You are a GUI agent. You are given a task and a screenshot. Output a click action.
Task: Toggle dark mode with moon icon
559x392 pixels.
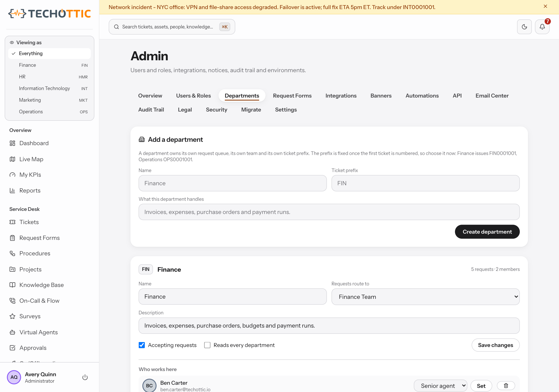[524, 27]
